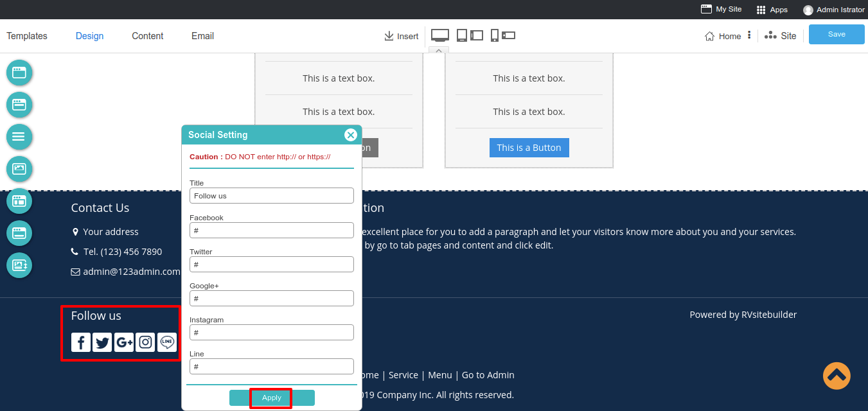Open the Insert tool

pyautogui.click(x=402, y=36)
